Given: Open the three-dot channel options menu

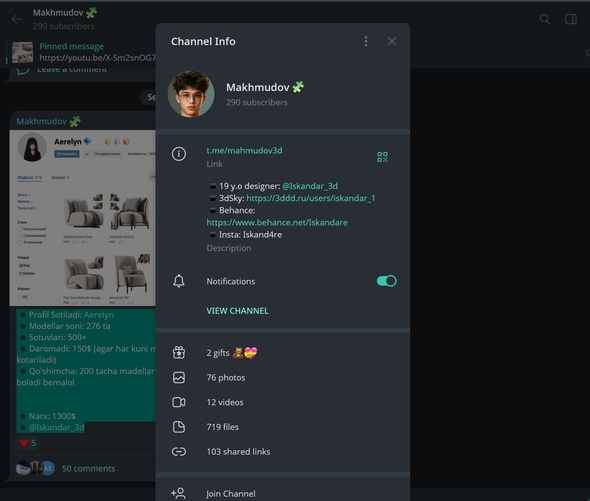Looking at the screenshot, I should 366,41.
